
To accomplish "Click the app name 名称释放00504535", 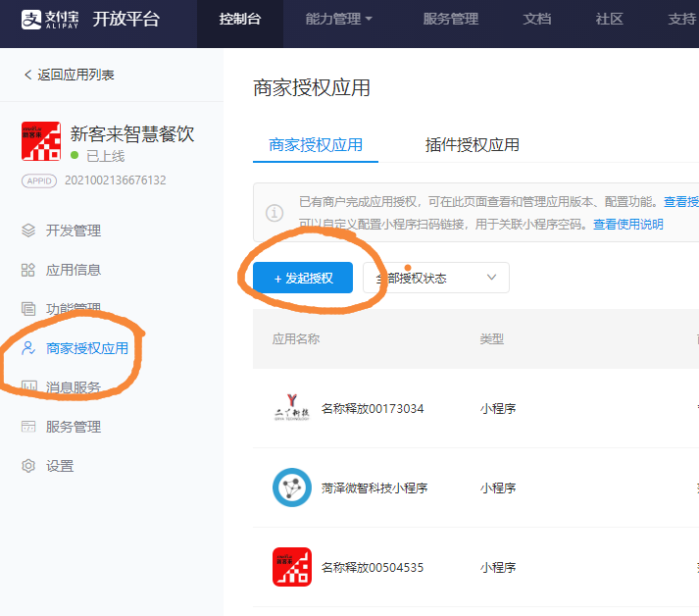I will tap(373, 567).
